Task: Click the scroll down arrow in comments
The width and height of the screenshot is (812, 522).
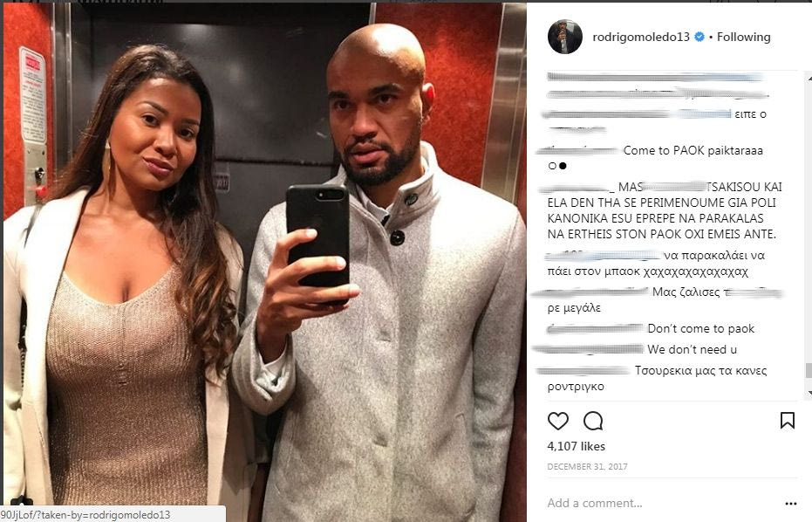Action: [809, 394]
